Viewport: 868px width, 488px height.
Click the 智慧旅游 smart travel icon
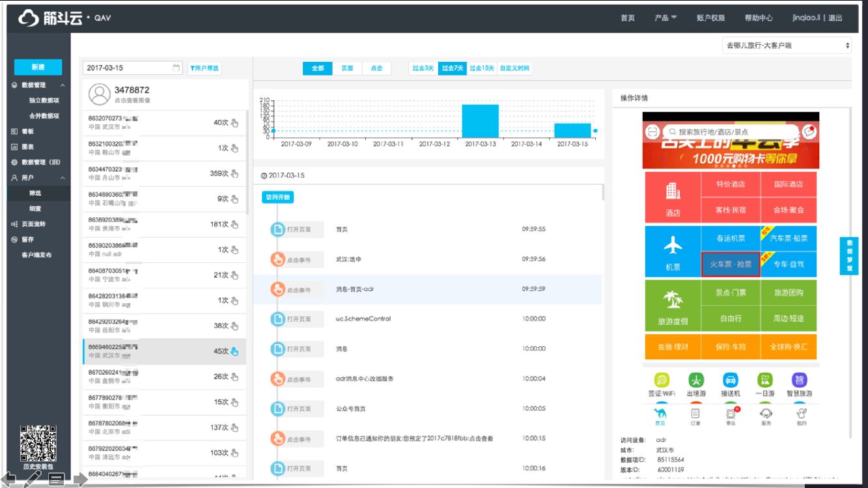[x=799, y=380]
